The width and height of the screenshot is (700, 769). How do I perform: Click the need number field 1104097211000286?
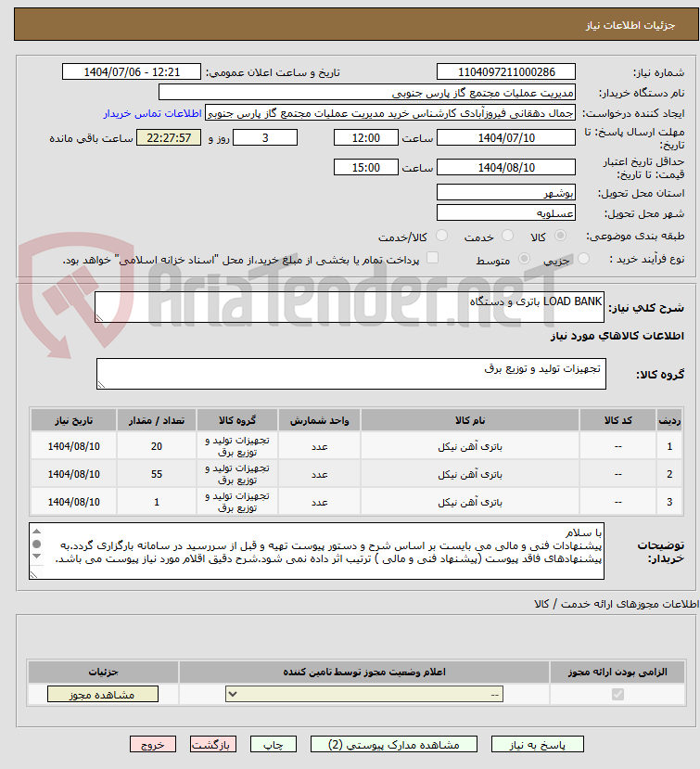[x=506, y=72]
